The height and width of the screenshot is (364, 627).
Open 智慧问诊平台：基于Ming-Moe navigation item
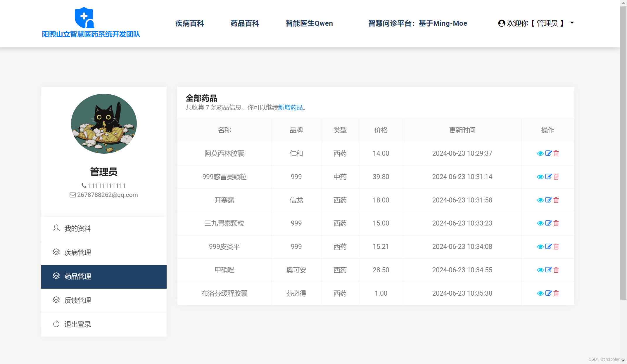tap(418, 23)
